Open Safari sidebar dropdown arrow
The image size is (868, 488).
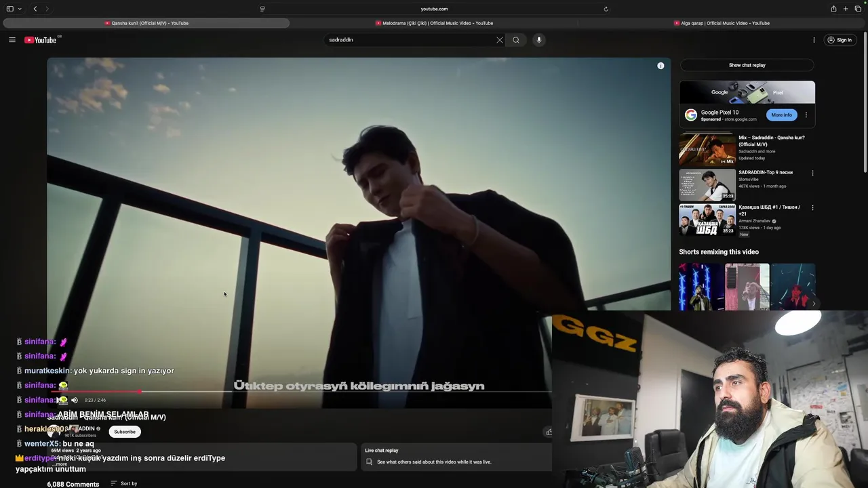click(20, 9)
